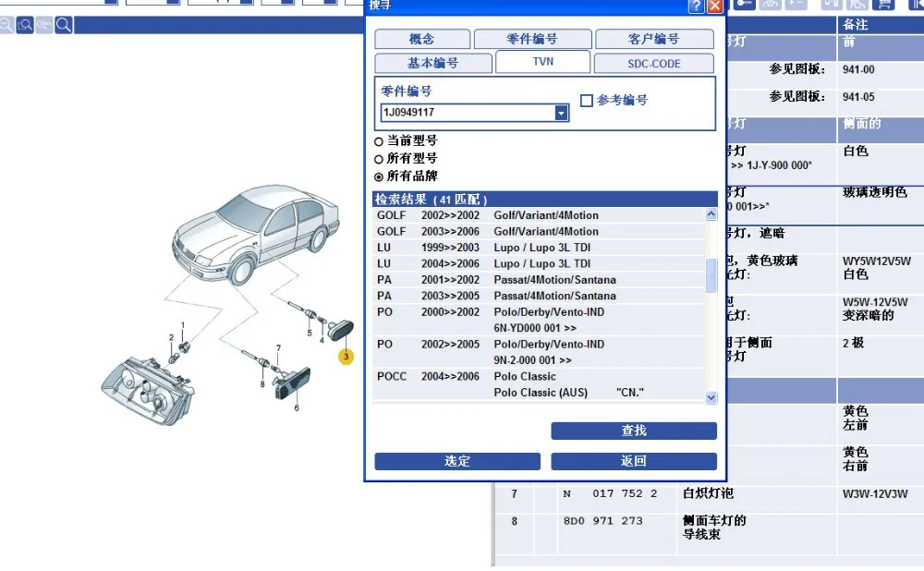Click the key-shaped toolbar icon
Screen dimensions: 924x571
744,5
